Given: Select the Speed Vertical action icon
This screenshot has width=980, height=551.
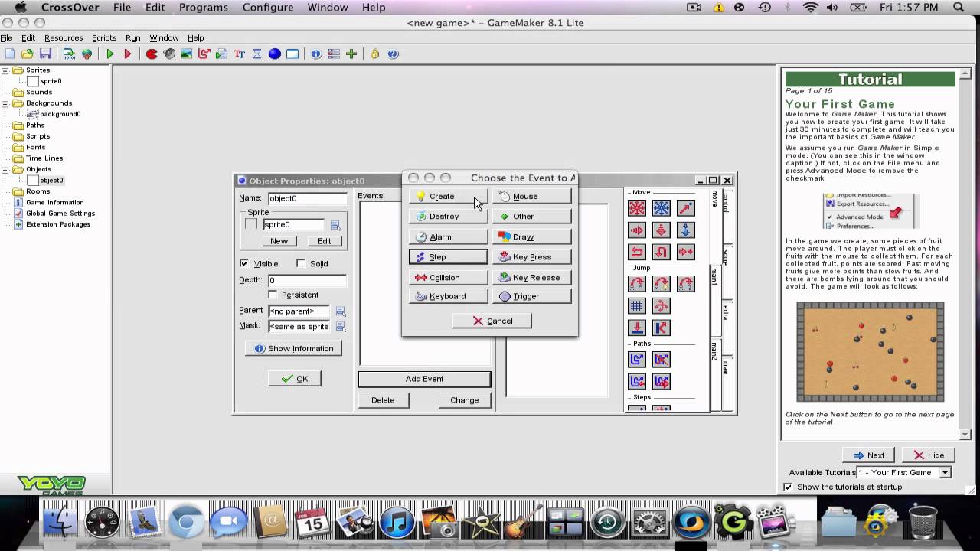Looking at the screenshot, I should (x=661, y=230).
